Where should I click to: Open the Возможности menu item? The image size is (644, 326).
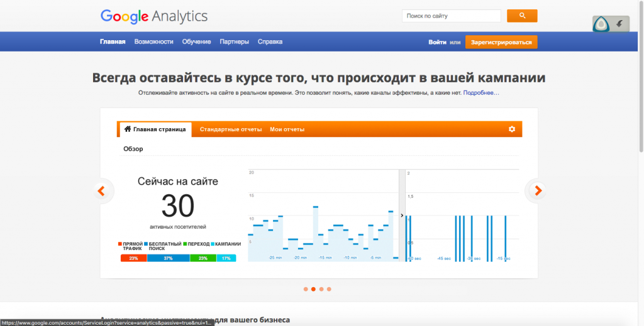153,42
